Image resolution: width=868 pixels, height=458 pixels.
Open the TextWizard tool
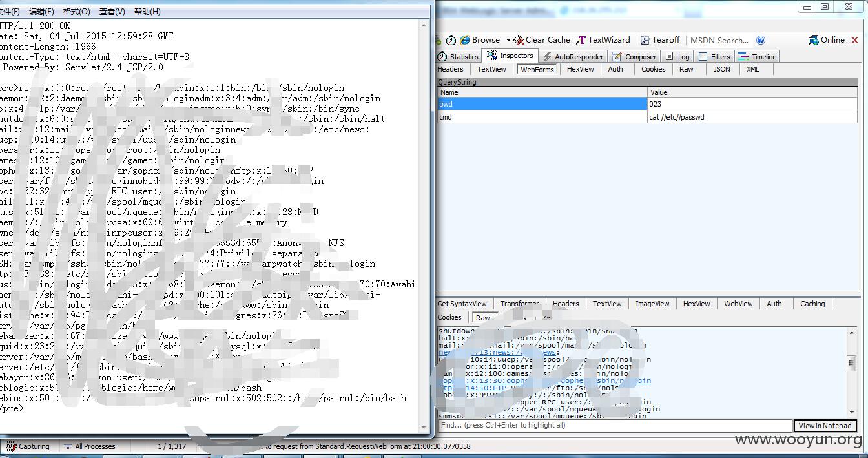[x=603, y=40]
